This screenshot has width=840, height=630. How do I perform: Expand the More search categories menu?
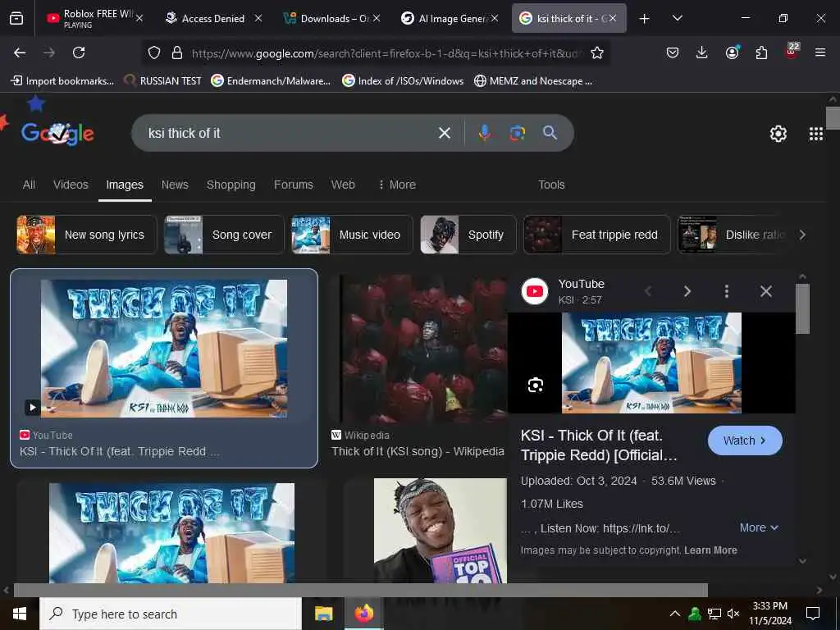[397, 185]
